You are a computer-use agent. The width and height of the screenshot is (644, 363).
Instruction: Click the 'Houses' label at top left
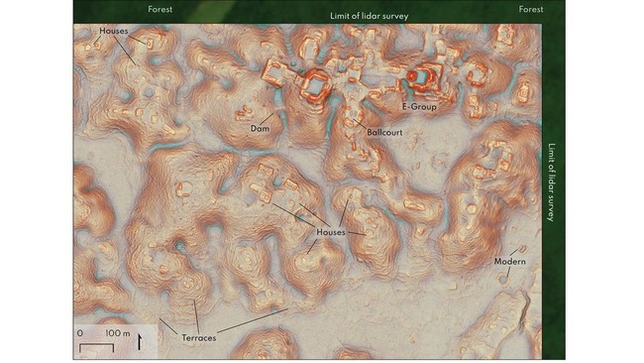tap(113, 31)
